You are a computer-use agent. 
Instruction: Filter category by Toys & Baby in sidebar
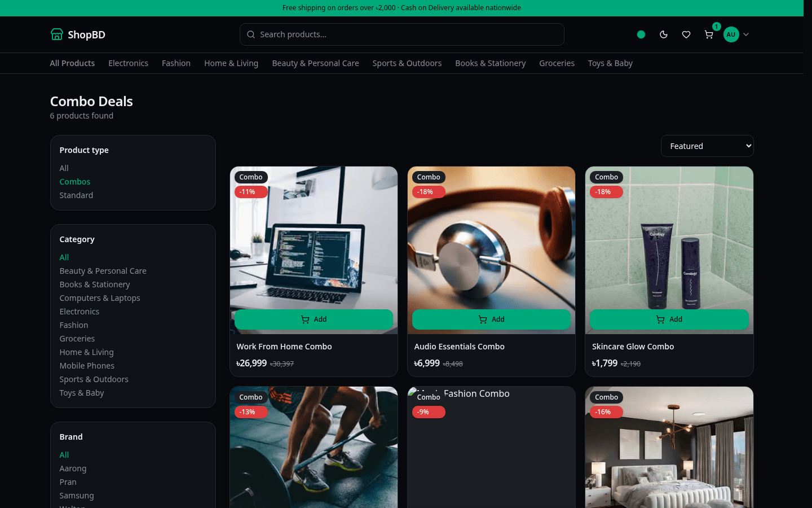coord(82,393)
